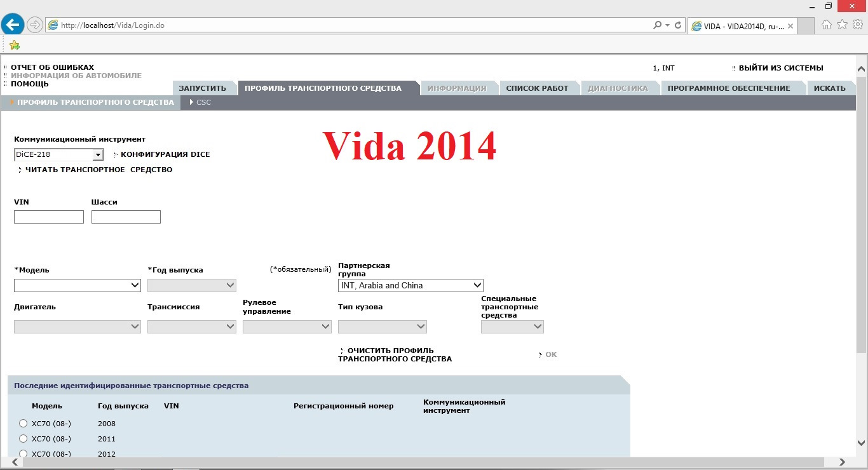Open the ПОМОЩЬ link

coord(29,84)
